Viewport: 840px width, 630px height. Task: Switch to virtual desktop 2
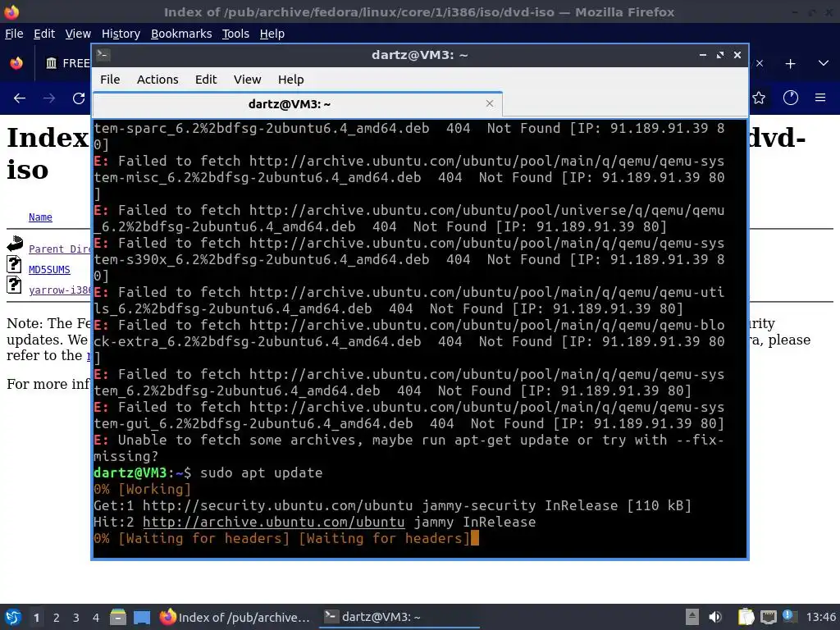point(57,618)
